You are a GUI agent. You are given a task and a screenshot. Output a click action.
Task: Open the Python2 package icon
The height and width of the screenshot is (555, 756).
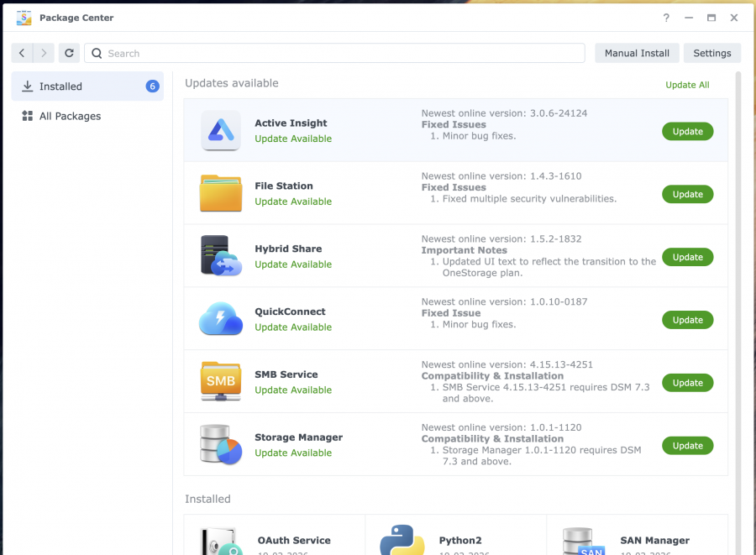(402, 540)
